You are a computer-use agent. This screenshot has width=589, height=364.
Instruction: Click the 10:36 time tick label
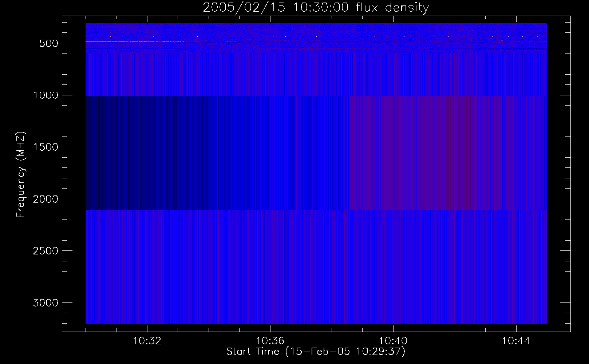(x=270, y=341)
